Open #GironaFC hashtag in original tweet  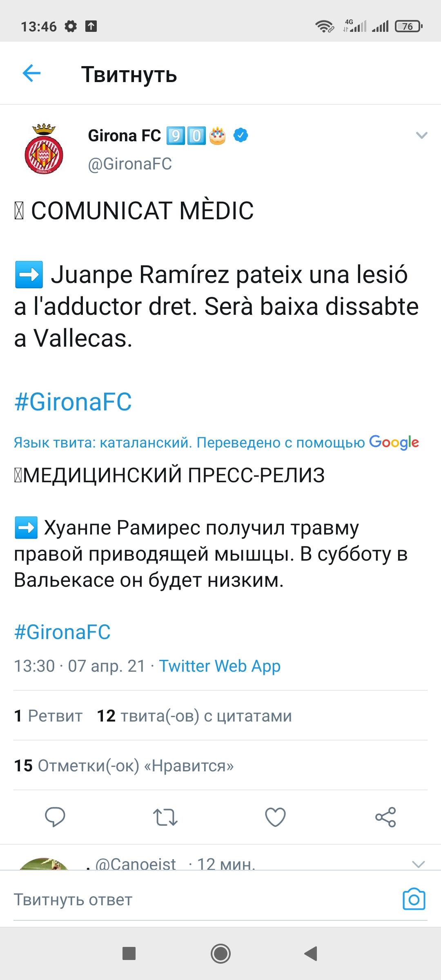tap(73, 402)
